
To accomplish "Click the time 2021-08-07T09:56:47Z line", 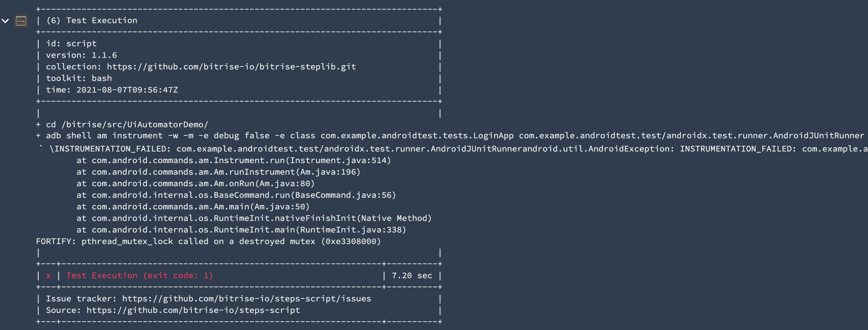I will tap(112, 90).
